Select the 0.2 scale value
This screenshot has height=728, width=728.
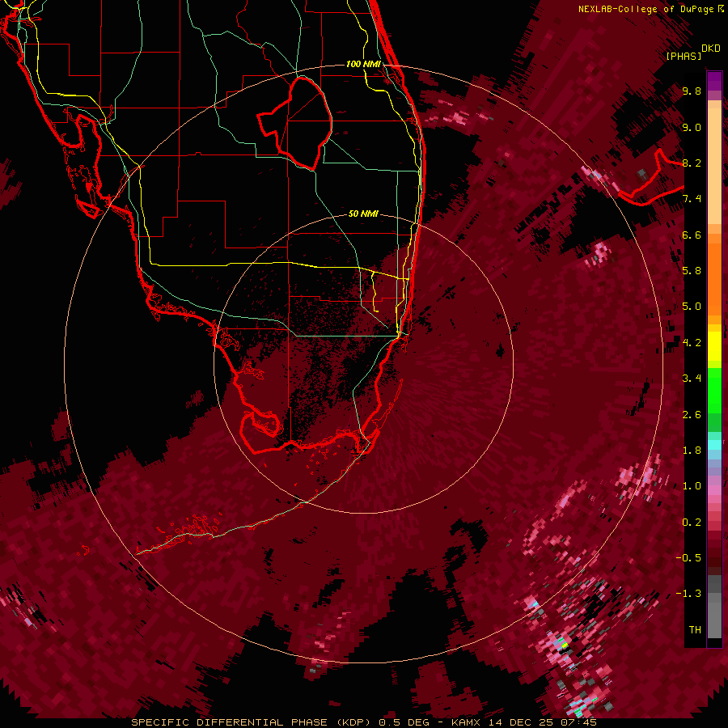tap(692, 523)
